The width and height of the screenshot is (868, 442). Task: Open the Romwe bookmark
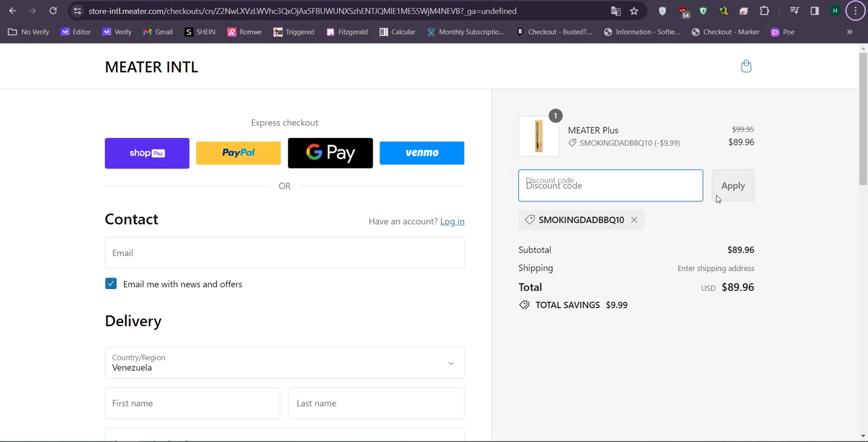click(244, 32)
